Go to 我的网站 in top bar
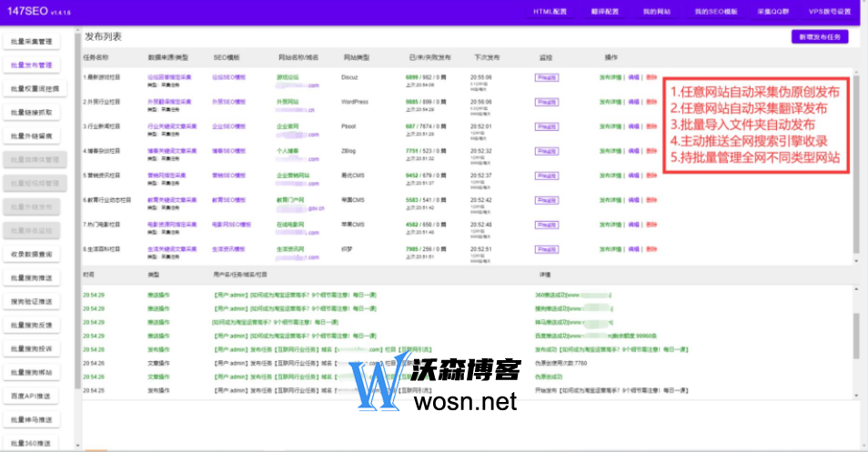868x452 pixels. pyautogui.click(x=656, y=12)
